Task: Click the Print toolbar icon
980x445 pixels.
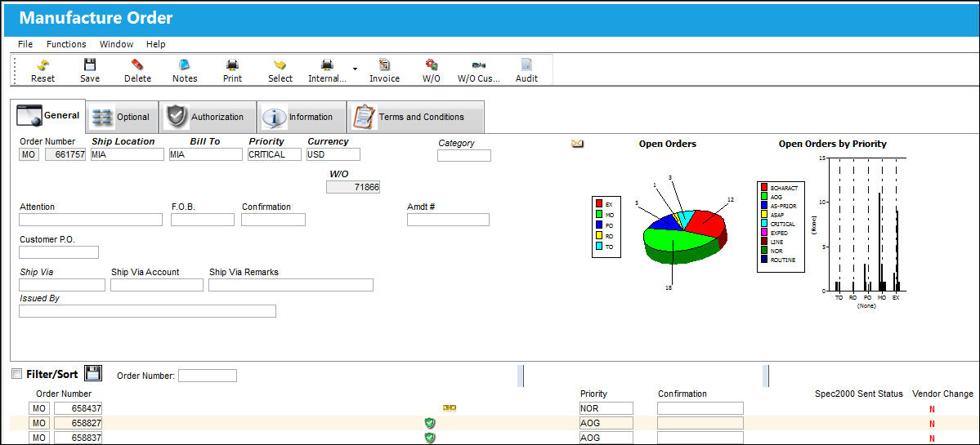Action: click(x=232, y=65)
